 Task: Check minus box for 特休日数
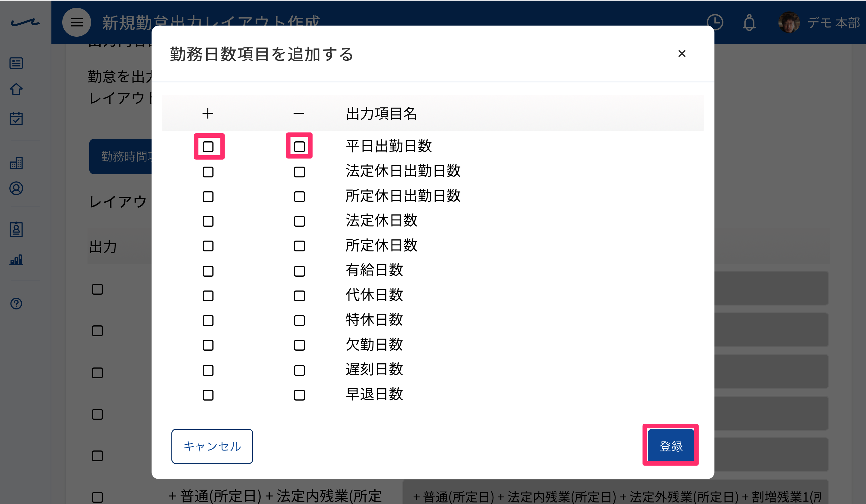pos(299,321)
